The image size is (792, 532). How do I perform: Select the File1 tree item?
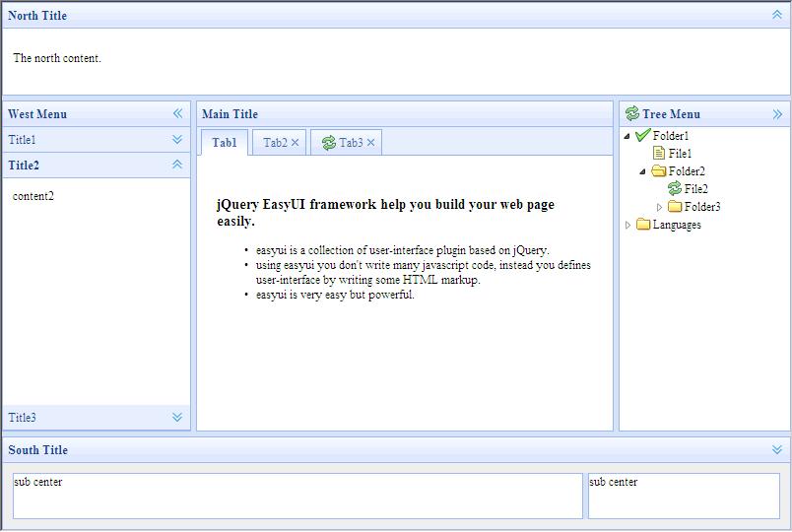680,154
